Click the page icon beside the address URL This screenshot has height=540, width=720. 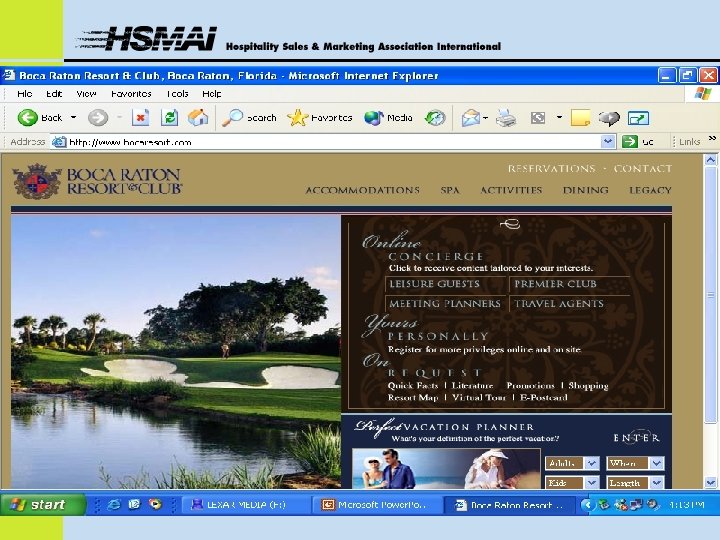59,142
